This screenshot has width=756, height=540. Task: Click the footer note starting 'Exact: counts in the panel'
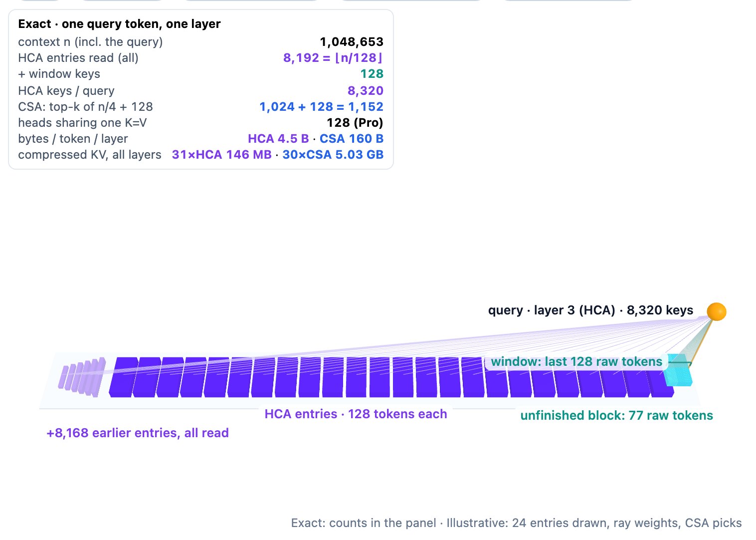point(517,523)
